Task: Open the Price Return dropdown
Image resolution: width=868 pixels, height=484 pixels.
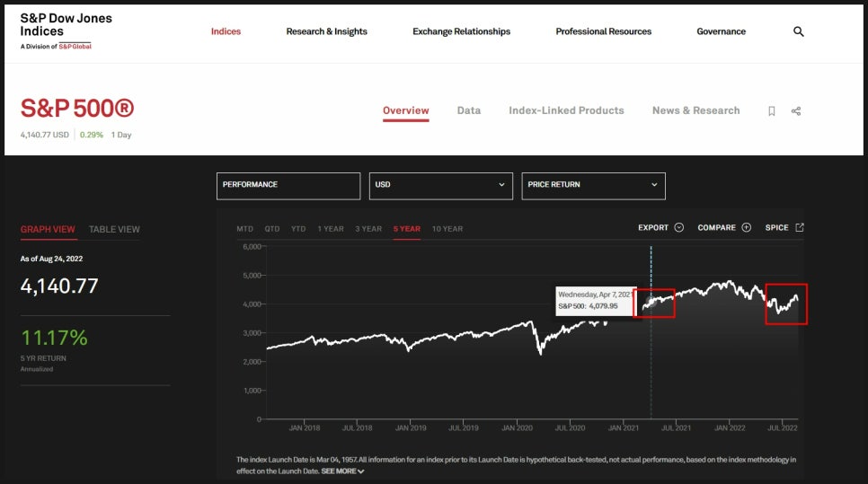Action: point(593,186)
